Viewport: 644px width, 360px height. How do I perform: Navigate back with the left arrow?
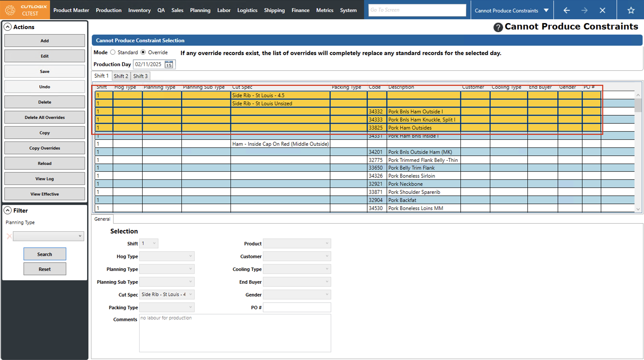[567, 10]
